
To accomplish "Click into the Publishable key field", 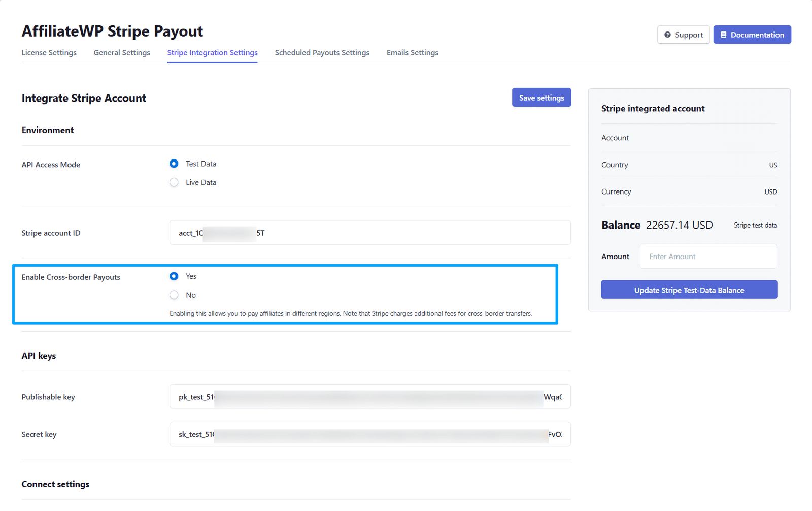I will pyautogui.click(x=370, y=397).
